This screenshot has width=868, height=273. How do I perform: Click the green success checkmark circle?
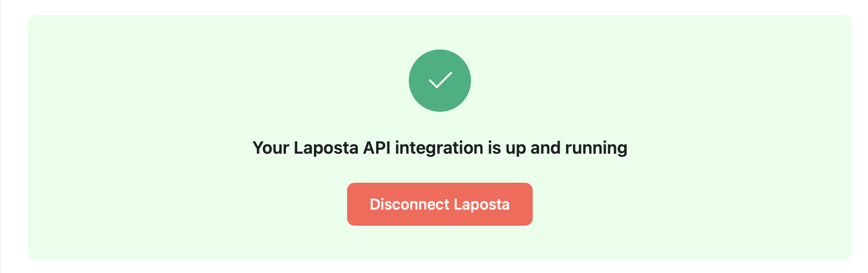click(x=440, y=81)
